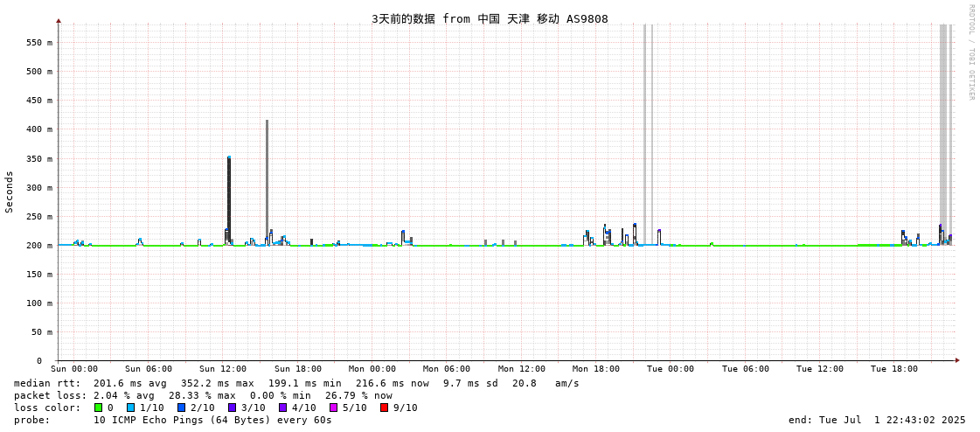The image size is (980, 432).
Task: Click the '216.6 ms now' rtt value
Action: pyautogui.click(x=393, y=383)
